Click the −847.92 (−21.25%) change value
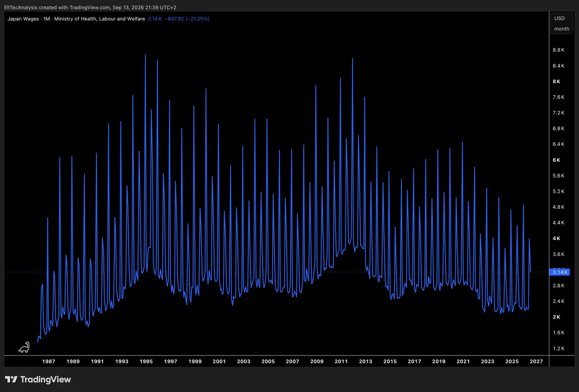 tap(187, 19)
